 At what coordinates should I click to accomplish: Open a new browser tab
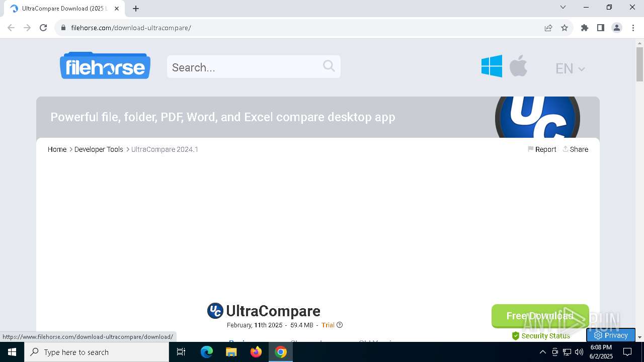point(136,9)
